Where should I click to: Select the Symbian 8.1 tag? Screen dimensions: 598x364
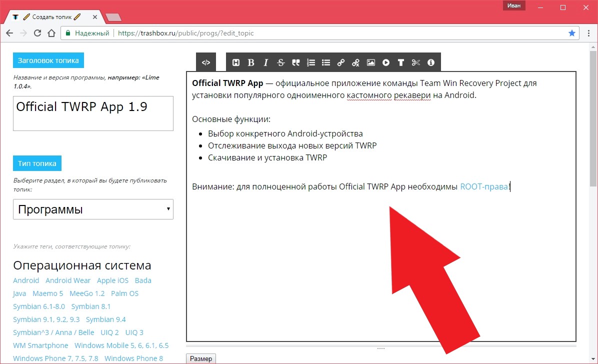coord(91,306)
